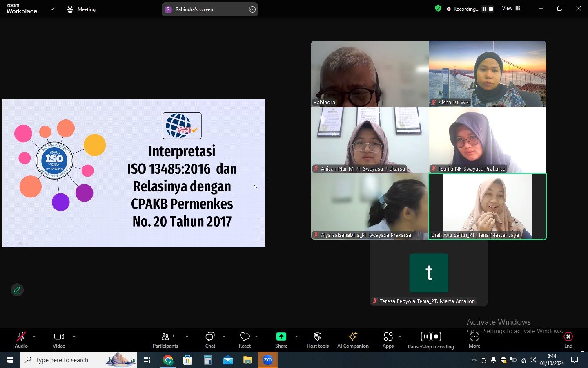588x368 pixels.
Task: Open the More options menu
Action: (x=474, y=340)
